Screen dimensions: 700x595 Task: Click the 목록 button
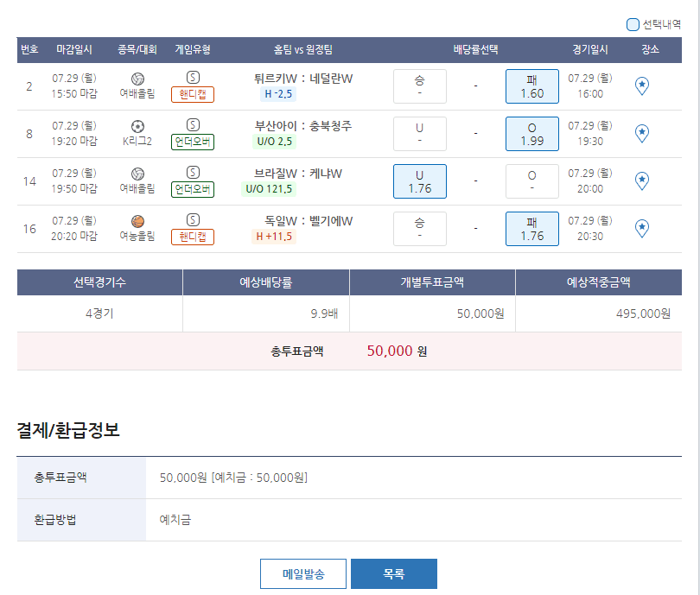(x=394, y=573)
